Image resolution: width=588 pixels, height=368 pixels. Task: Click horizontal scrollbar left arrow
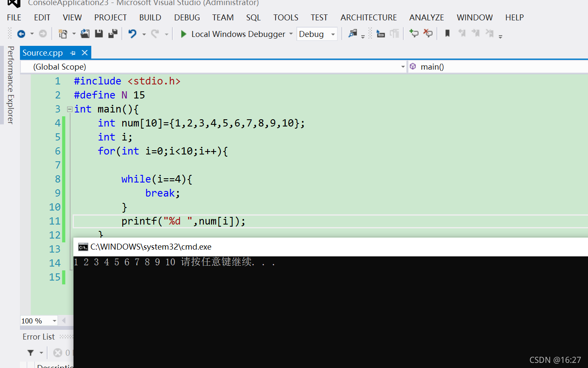point(64,320)
